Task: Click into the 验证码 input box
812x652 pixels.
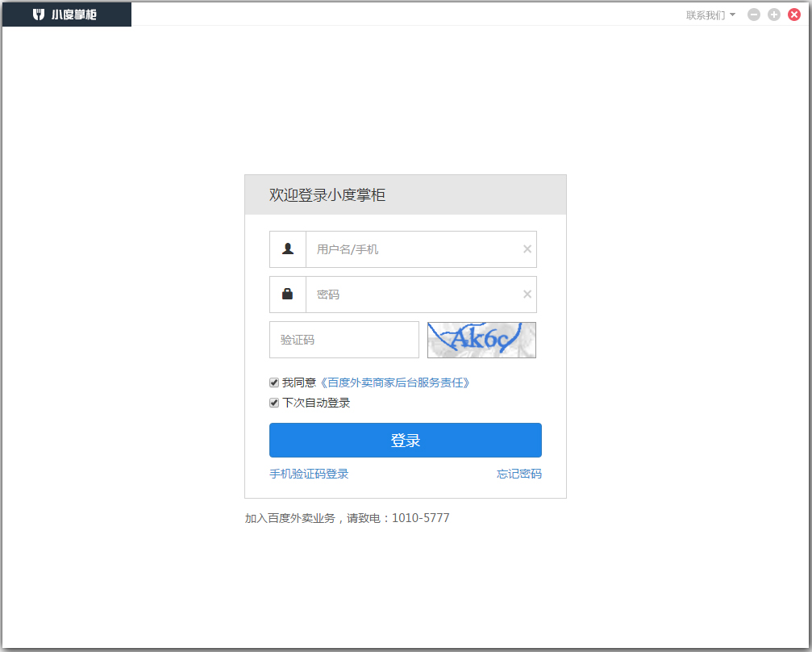Action: pyautogui.click(x=344, y=340)
